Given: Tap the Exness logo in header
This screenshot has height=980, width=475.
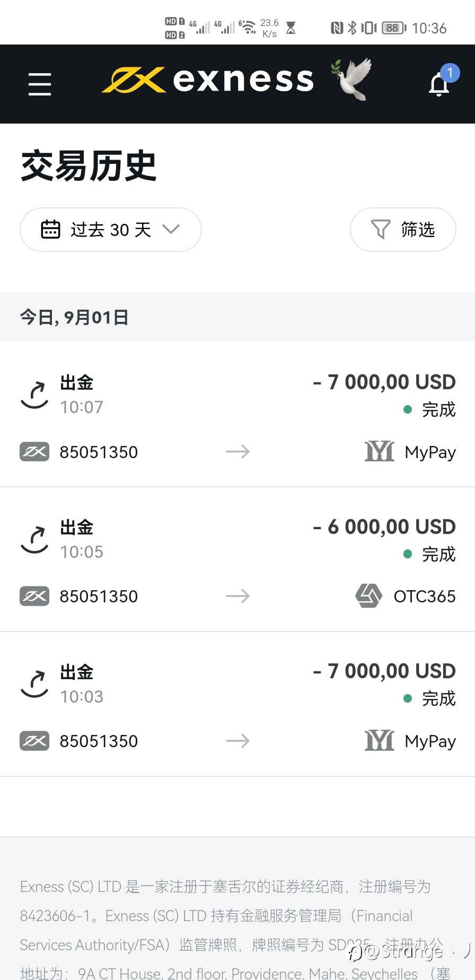Looking at the screenshot, I should click(208, 80).
